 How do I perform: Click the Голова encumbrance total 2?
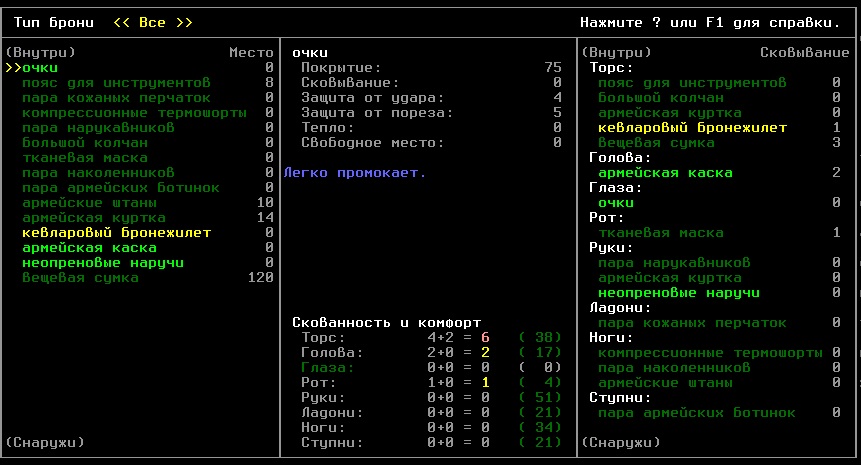pos(485,352)
